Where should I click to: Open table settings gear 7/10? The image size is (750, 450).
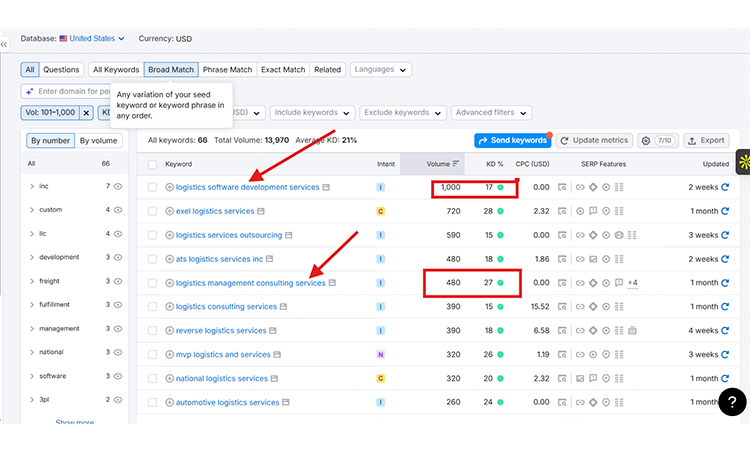(x=658, y=141)
